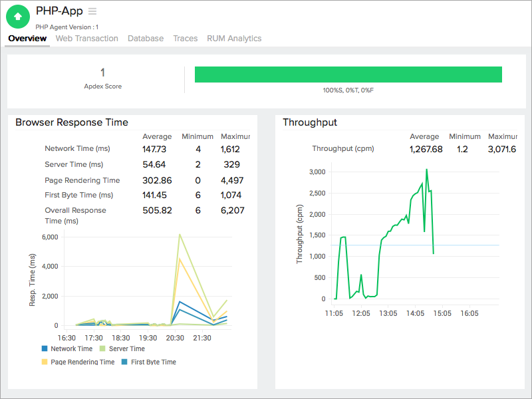Viewport: 532px width, 399px height.
Task: Hide Page Rendering Time legend series
Action: (82, 362)
